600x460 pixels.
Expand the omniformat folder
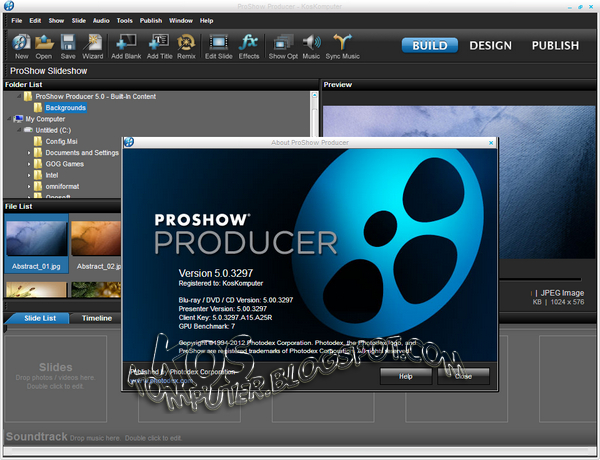coord(29,186)
